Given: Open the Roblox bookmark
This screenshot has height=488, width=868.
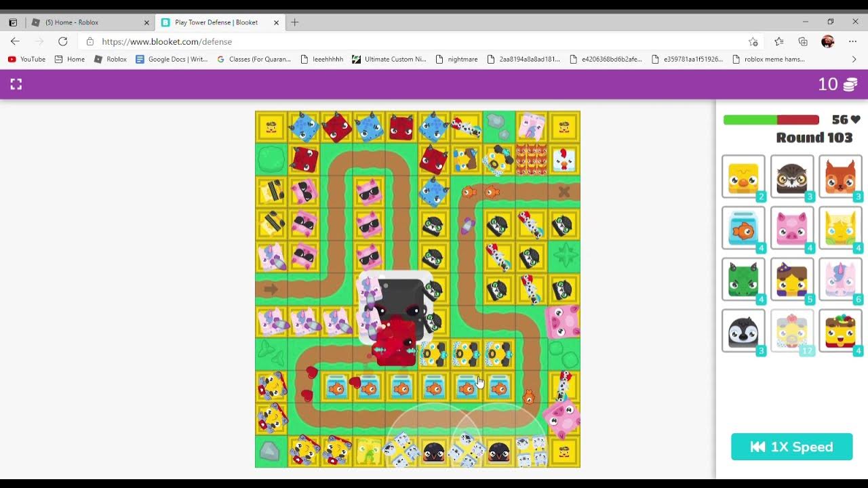Looking at the screenshot, I should [110, 59].
